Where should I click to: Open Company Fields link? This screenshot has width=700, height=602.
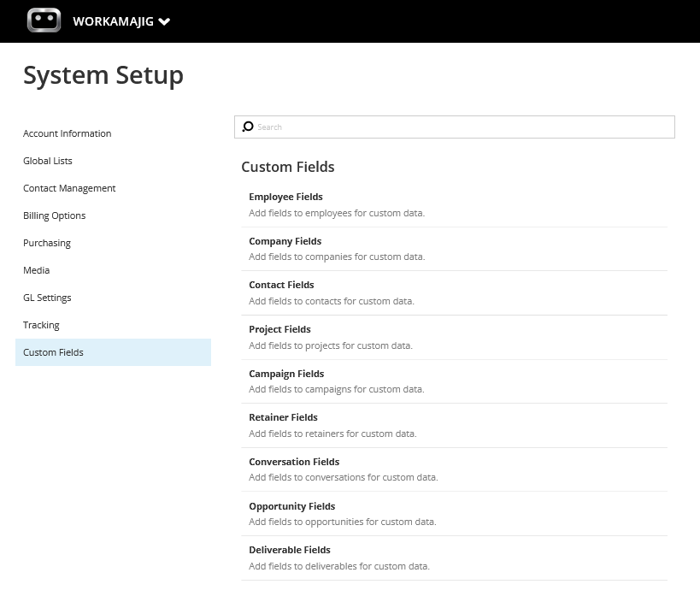[x=285, y=241]
